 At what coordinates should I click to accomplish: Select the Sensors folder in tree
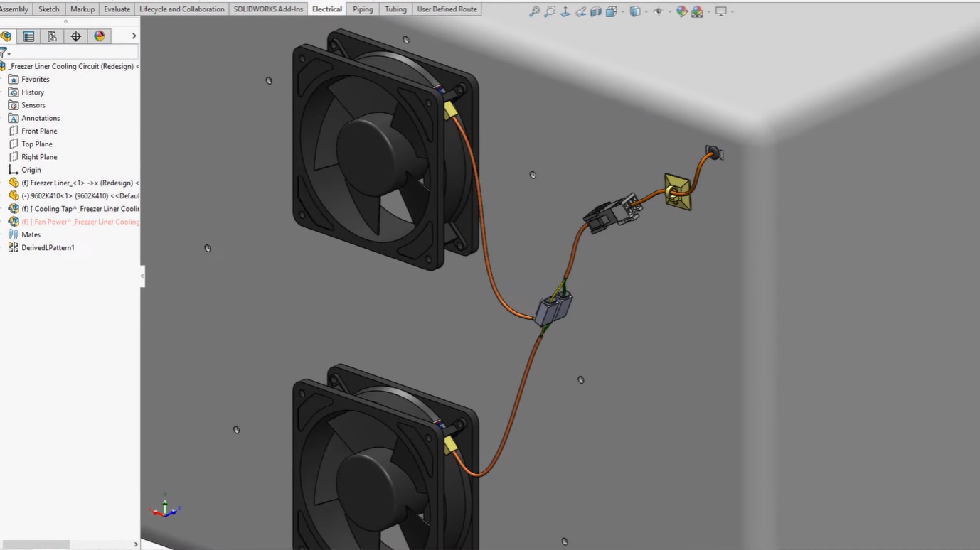[x=27, y=105]
